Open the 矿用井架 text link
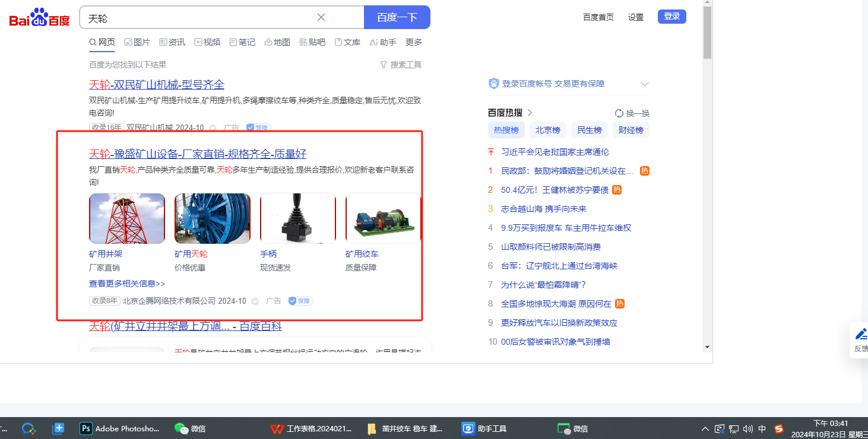 click(106, 254)
